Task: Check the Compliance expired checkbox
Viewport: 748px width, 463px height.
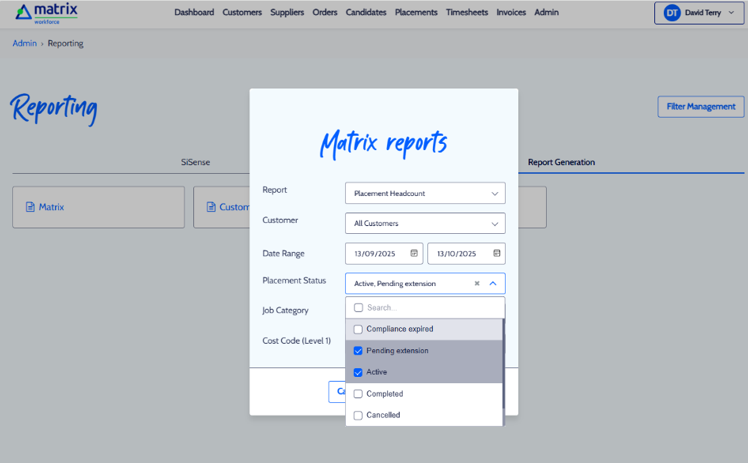Action: 358,329
